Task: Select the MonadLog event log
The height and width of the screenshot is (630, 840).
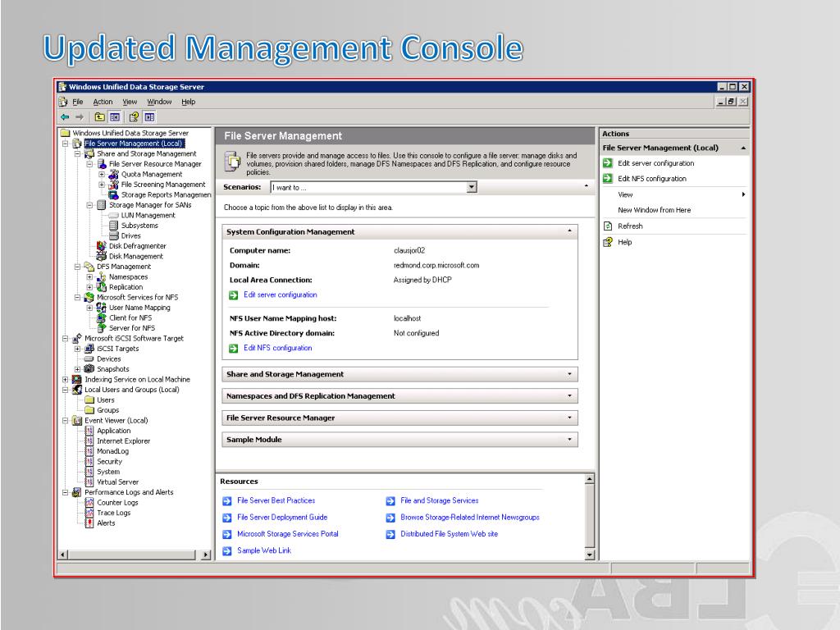Action: point(112,451)
